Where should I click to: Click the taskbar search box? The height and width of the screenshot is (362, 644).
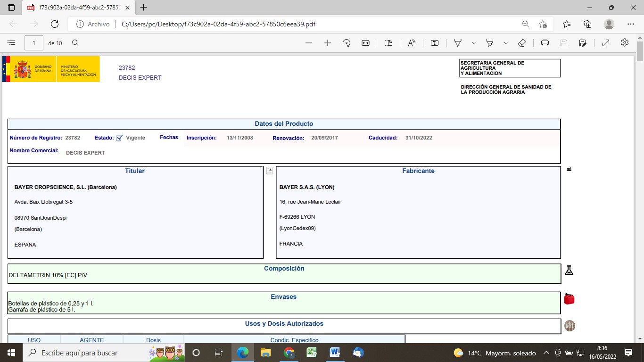(x=104, y=353)
